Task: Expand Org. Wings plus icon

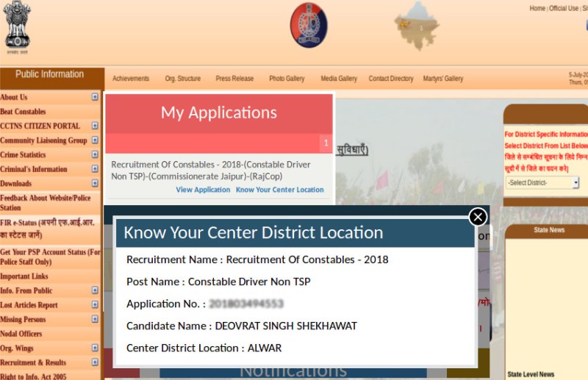Action: [x=95, y=348]
